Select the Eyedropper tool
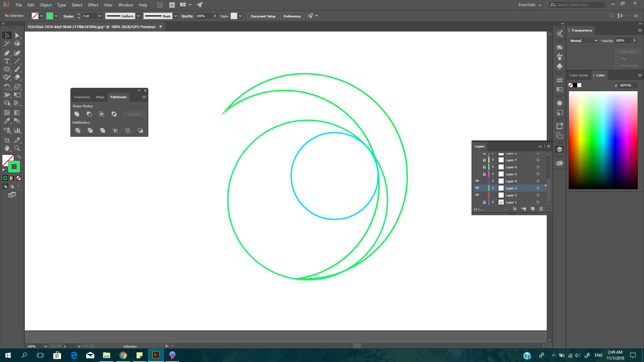Image resolution: width=644 pixels, height=362 pixels. (x=7, y=121)
